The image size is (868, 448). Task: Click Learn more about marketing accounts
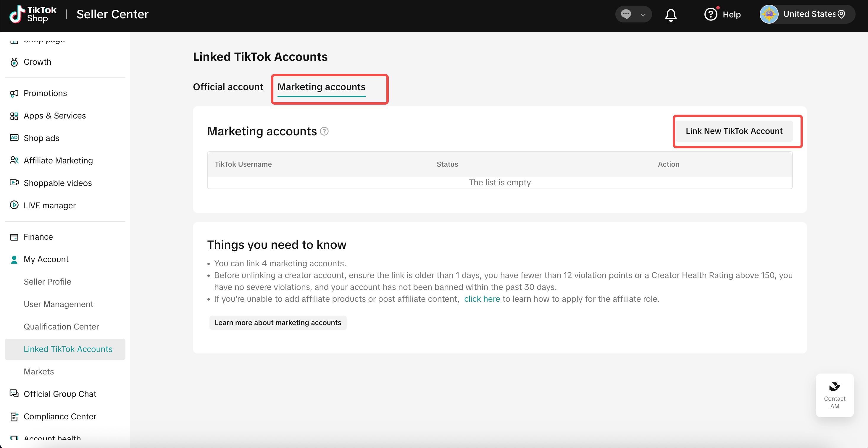tap(278, 322)
